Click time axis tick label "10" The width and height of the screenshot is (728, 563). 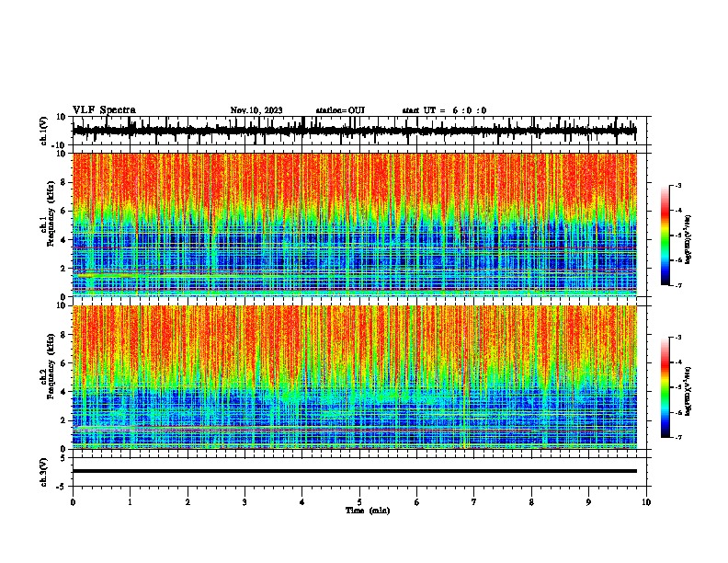click(x=646, y=502)
